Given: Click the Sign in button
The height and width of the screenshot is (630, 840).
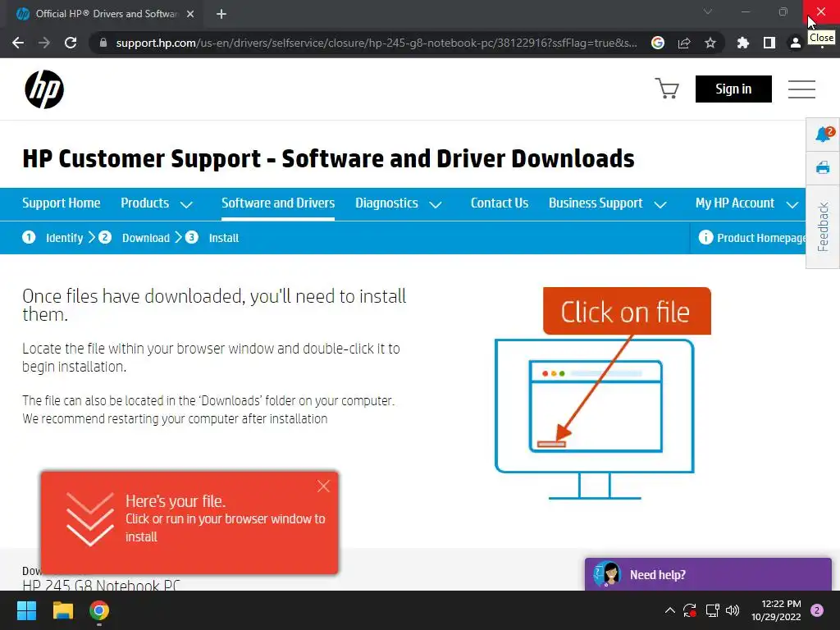Looking at the screenshot, I should pyautogui.click(x=733, y=89).
